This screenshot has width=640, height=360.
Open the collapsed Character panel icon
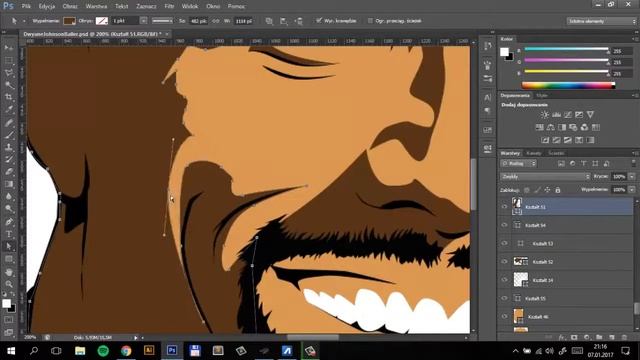(488, 98)
